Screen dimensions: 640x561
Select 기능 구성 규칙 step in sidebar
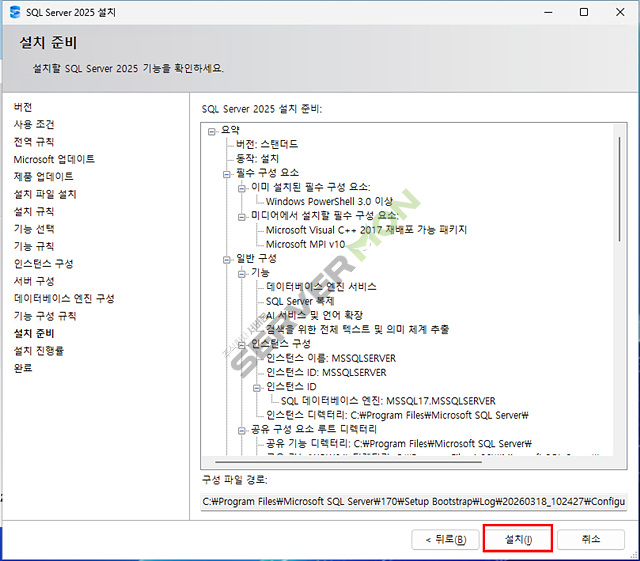click(45, 316)
